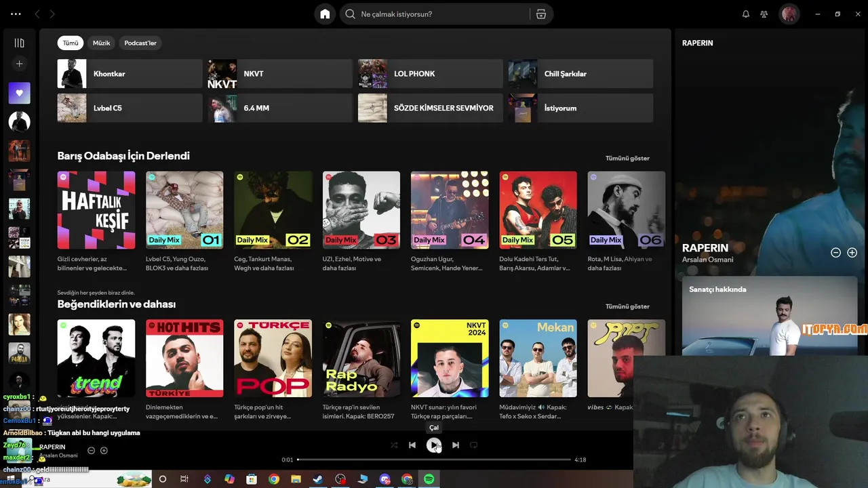The image size is (868, 488).
Task: Open Daily Mix 01 cover
Action: (184, 210)
